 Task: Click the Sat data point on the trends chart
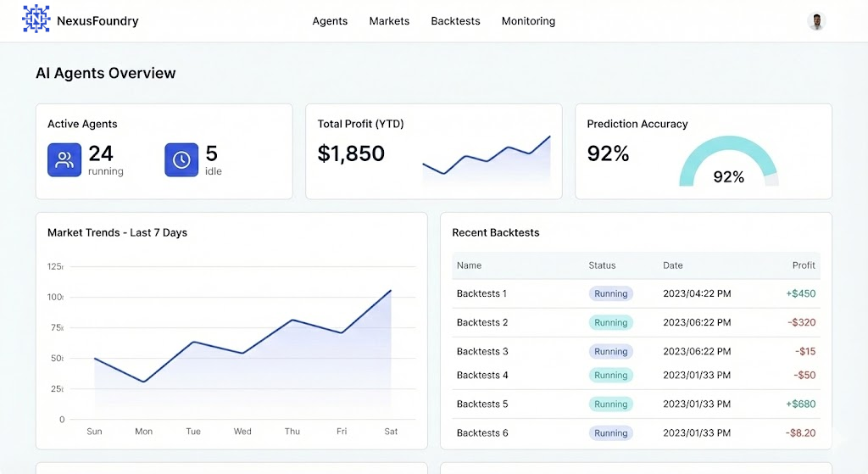click(x=391, y=291)
